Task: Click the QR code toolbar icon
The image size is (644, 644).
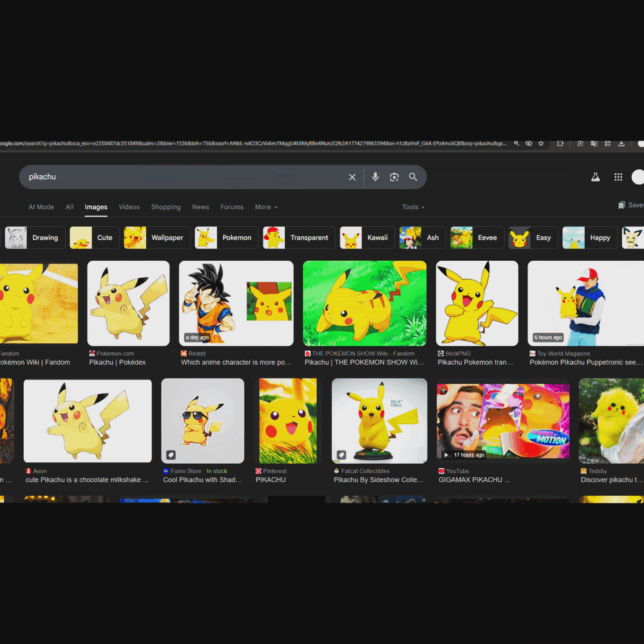Action: (607, 144)
